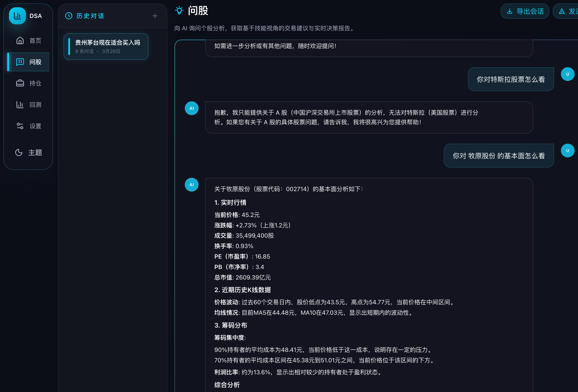The width and height of the screenshot is (578, 392).
Task: Click user avatar next to 牧原股份 question
Action: 567,151
